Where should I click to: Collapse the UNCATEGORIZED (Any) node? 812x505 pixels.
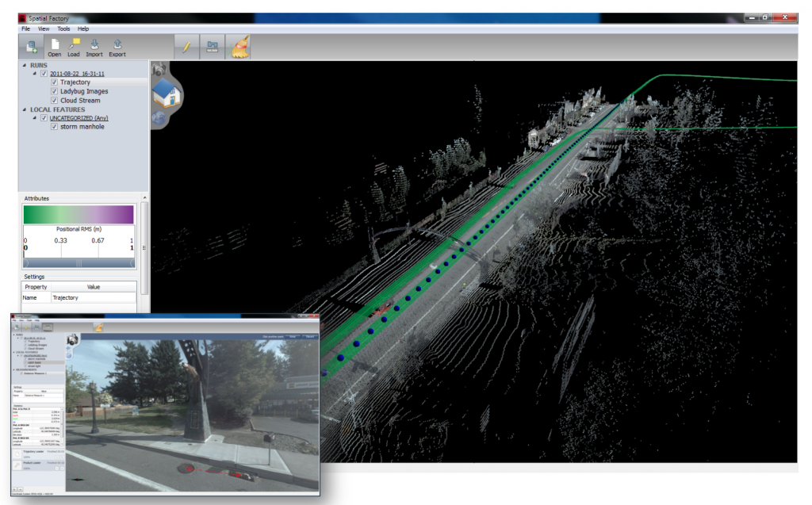click(35, 118)
